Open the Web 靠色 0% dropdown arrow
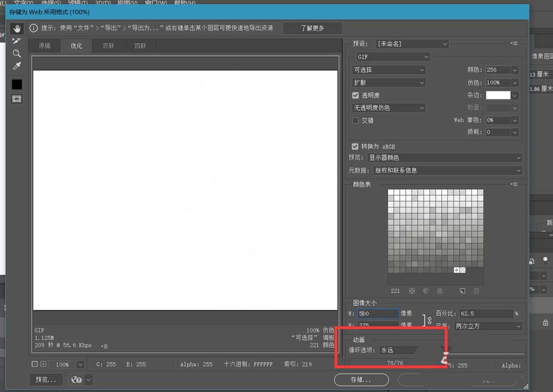This screenshot has width=553, height=392. [x=515, y=120]
